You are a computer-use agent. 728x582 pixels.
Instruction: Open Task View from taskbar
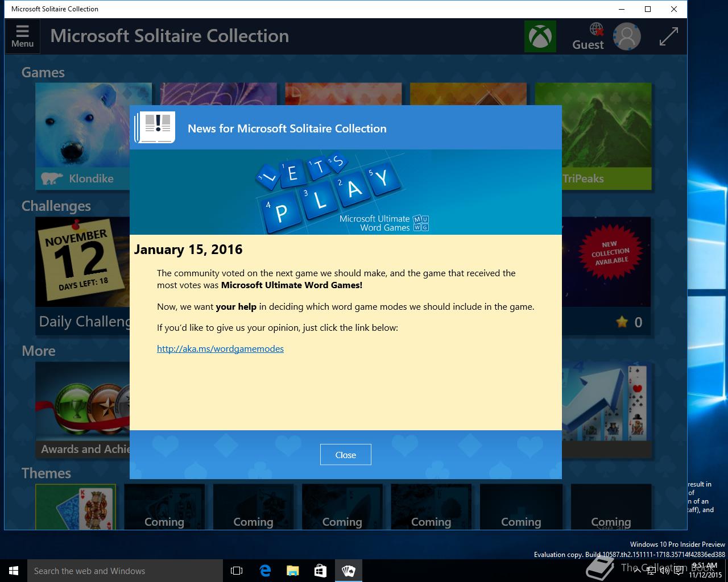click(x=237, y=571)
